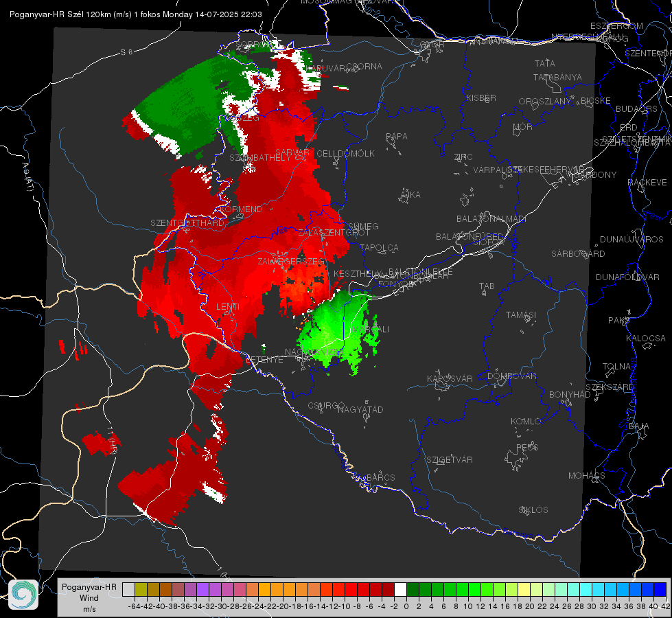
Task: Click the DOMBOVAR label
Action: click(x=511, y=376)
